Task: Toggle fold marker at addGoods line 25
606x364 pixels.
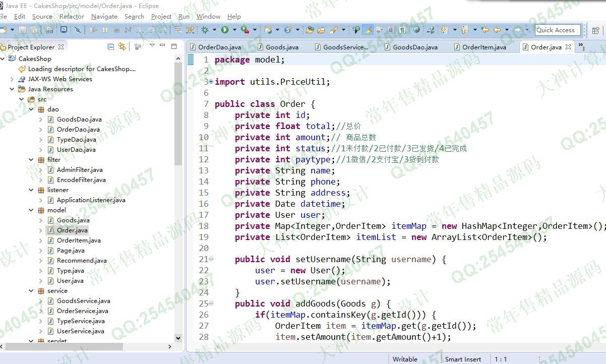Action: click(211, 304)
